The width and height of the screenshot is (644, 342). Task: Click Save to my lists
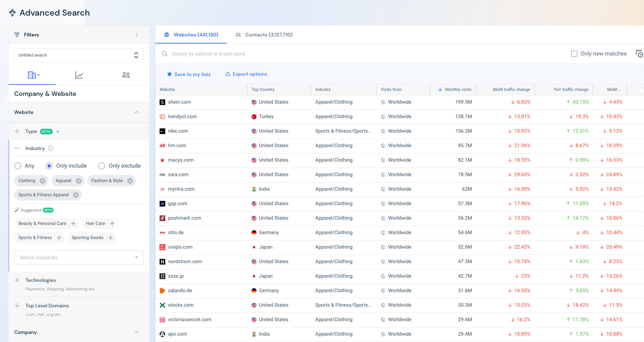pyautogui.click(x=189, y=74)
